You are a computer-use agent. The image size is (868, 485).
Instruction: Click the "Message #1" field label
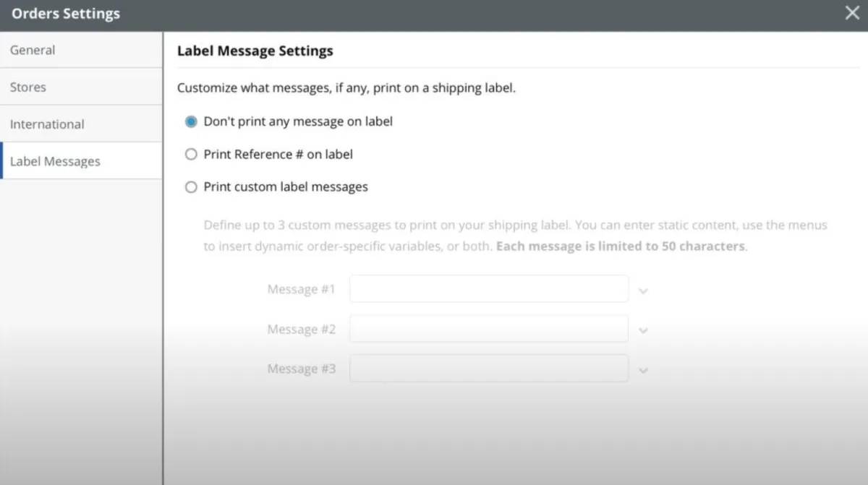[x=302, y=289]
